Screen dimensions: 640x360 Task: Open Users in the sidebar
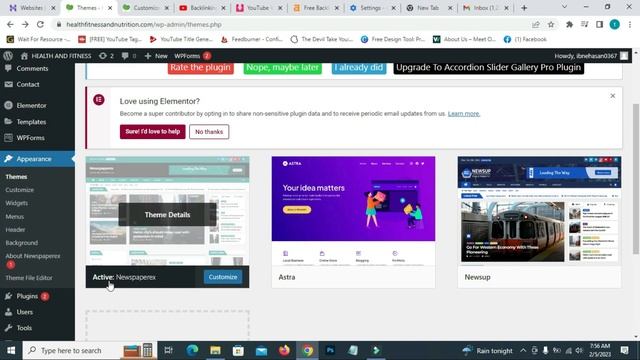coord(24,312)
